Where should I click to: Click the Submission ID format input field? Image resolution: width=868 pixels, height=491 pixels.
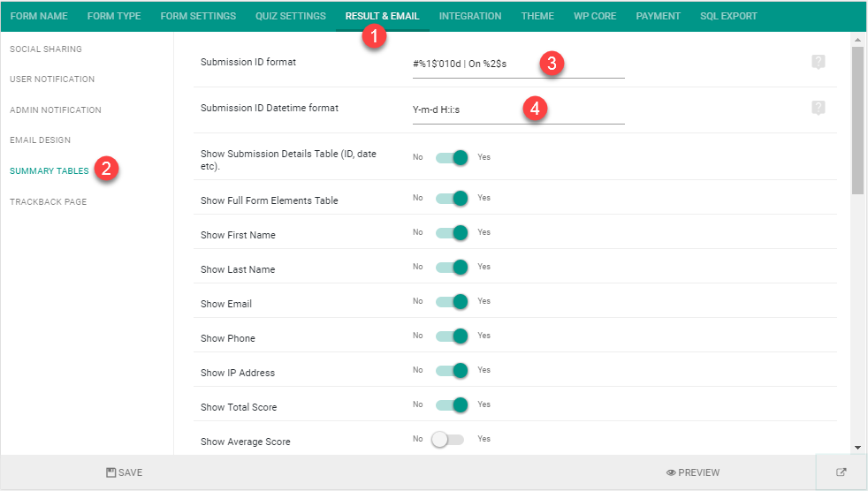pos(518,64)
